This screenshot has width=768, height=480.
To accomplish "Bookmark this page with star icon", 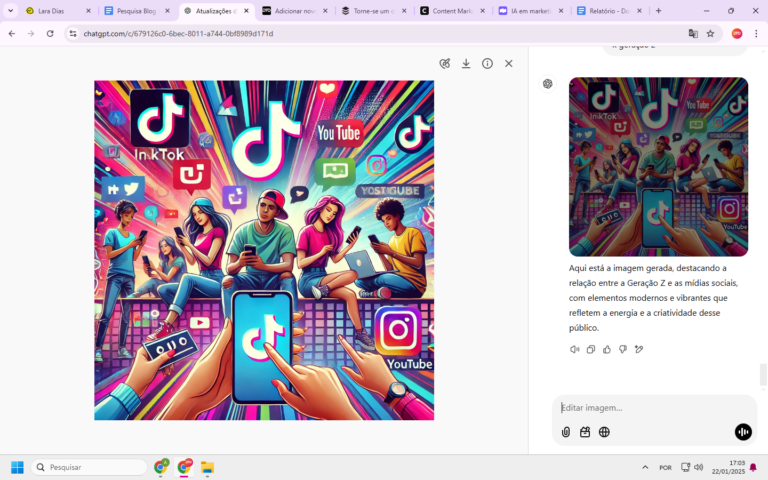I will pos(710,34).
